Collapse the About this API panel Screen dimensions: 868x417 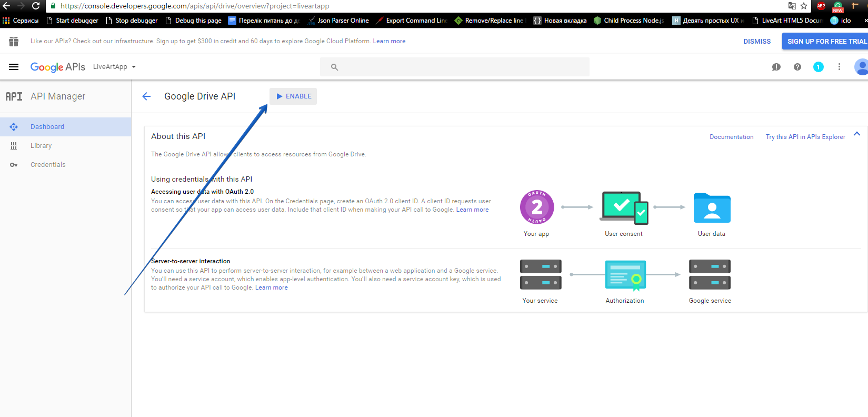point(857,134)
